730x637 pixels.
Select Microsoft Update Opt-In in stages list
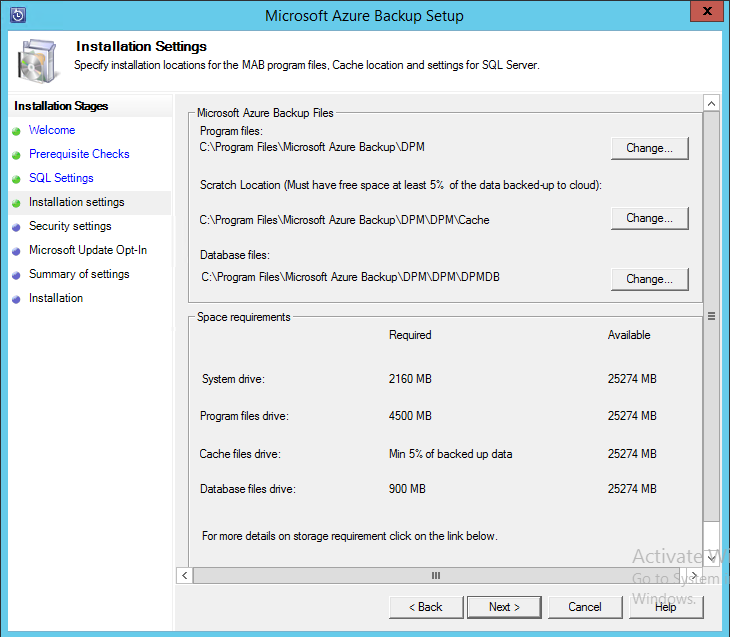(x=88, y=250)
